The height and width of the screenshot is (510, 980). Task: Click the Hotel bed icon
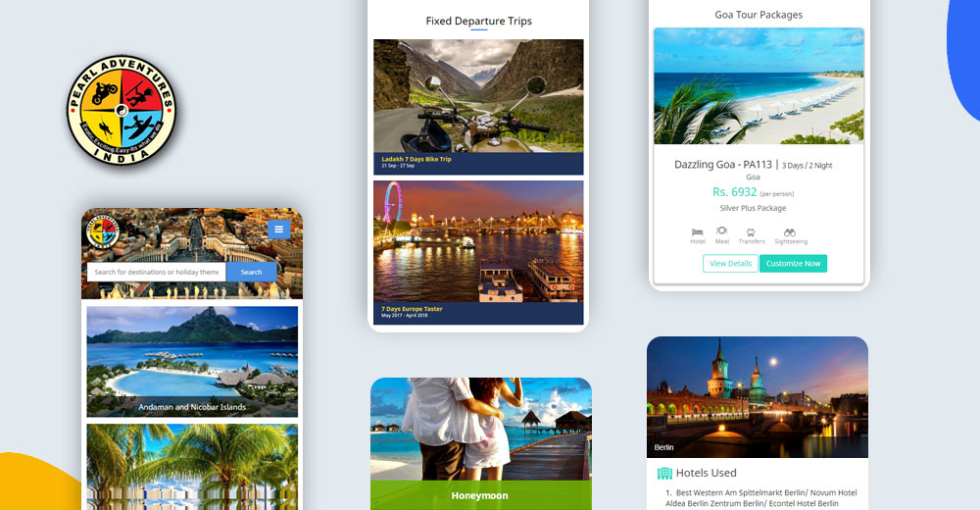click(x=698, y=231)
